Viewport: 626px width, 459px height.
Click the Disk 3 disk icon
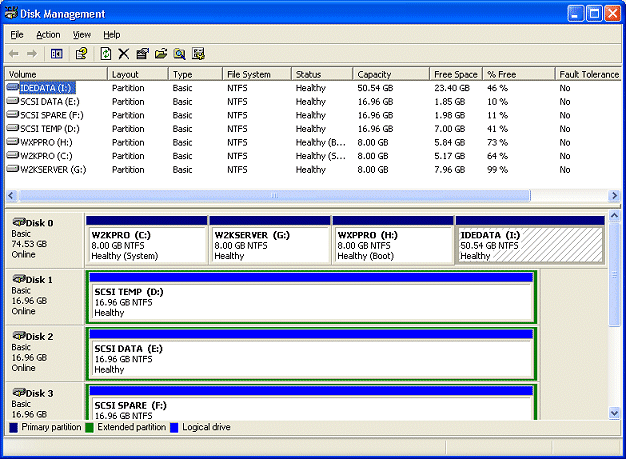point(18,392)
